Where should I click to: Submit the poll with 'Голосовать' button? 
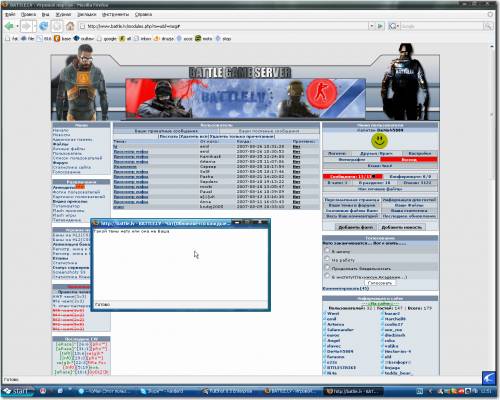click(x=380, y=283)
